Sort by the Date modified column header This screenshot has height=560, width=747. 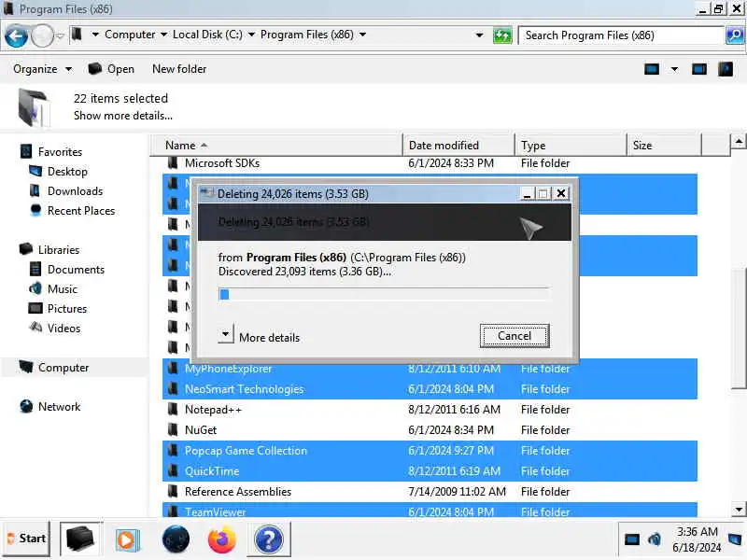click(458, 146)
